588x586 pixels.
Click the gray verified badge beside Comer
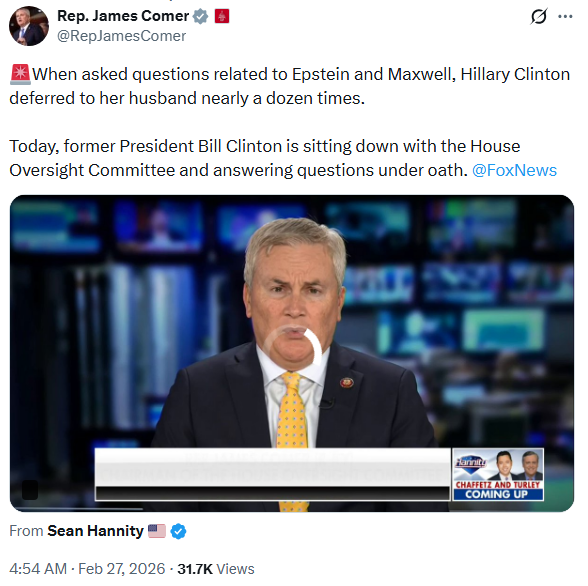click(201, 16)
